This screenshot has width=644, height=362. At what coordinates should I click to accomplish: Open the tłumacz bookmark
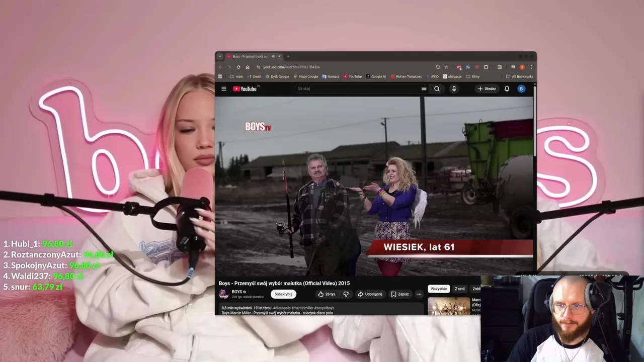(331, 76)
